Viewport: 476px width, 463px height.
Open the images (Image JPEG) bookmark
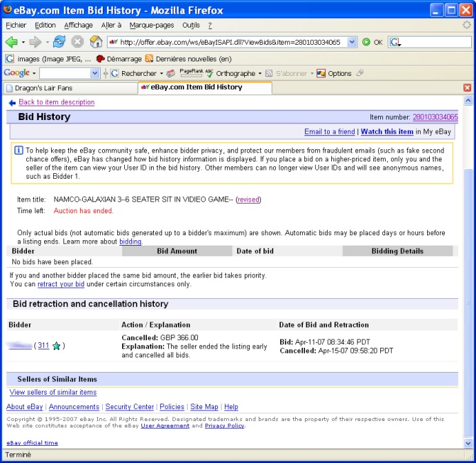[x=48, y=59]
